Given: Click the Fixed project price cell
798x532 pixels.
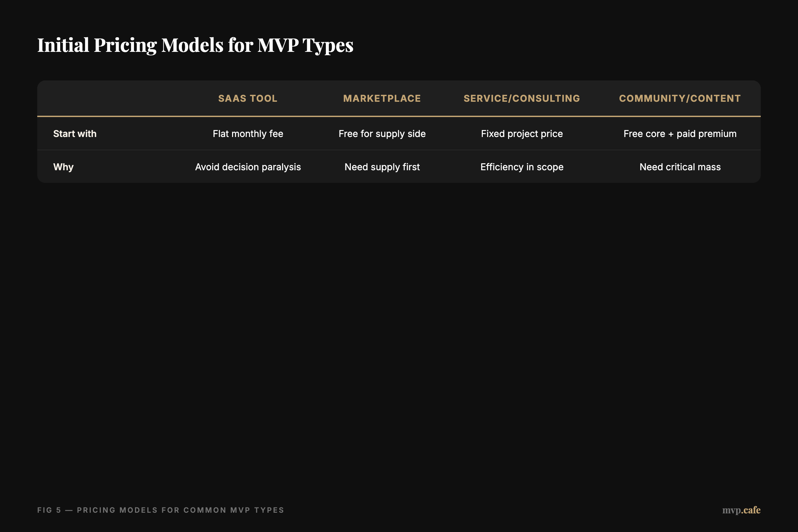Looking at the screenshot, I should pos(521,133).
